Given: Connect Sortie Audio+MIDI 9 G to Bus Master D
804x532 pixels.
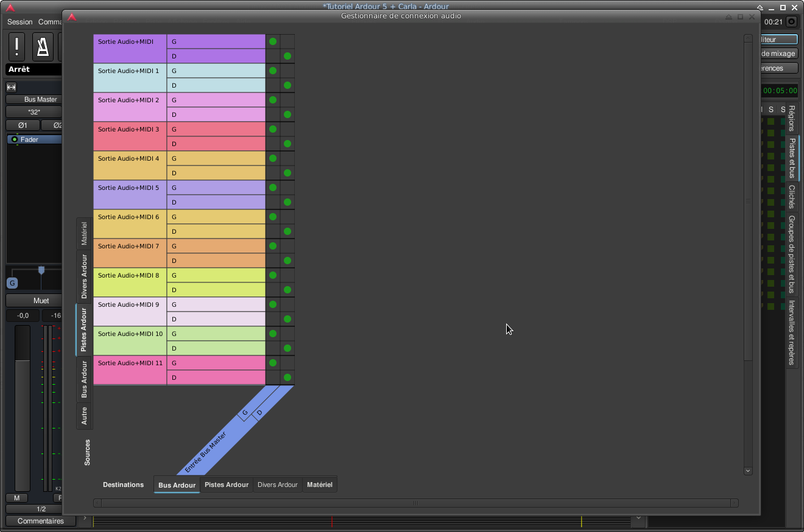Looking at the screenshot, I should point(287,304).
